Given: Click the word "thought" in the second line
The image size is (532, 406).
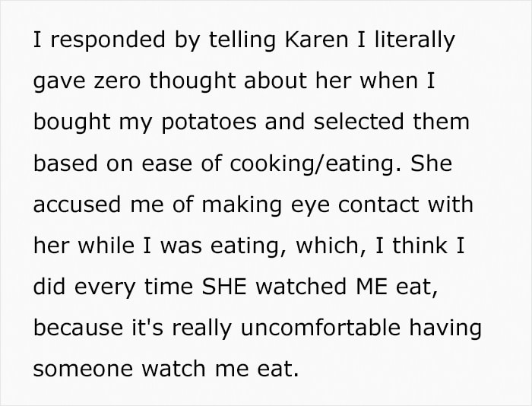Looking at the screenshot, I should click(x=192, y=82).
